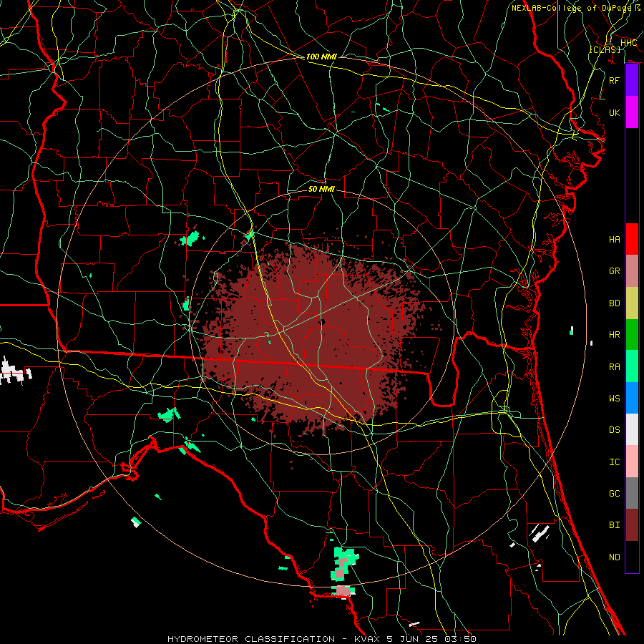Click the HA legend label
The height and width of the screenshot is (644, 644).
click(615, 240)
